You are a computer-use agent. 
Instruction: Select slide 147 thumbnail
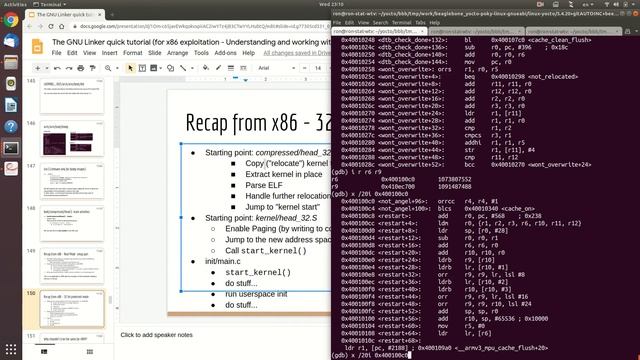pyautogui.click(x=72, y=181)
